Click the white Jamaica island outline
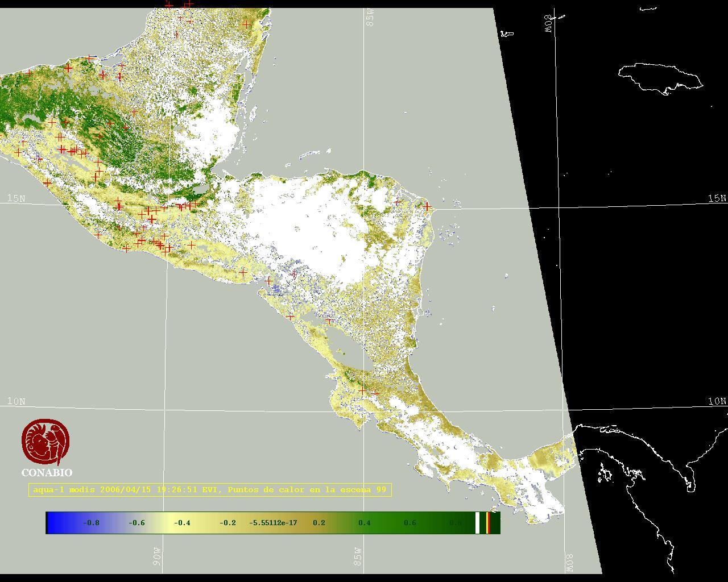728x582 pixels. tap(660, 78)
